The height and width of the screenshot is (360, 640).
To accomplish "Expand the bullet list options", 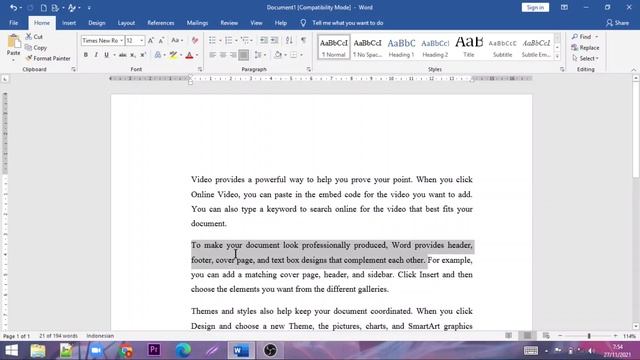I will pyautogui.click(x=220, y=40).
